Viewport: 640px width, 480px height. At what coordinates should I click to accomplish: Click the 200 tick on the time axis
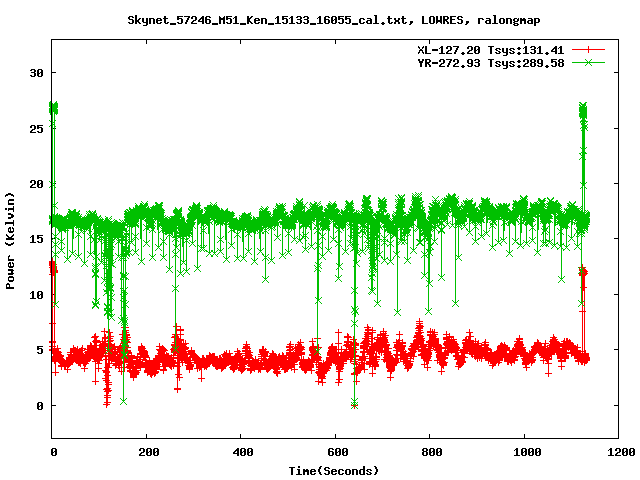[x=146, y=452]
